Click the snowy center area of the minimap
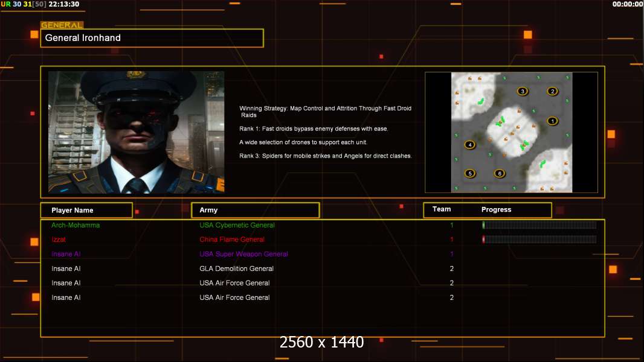644x362 pixels. 512,132
